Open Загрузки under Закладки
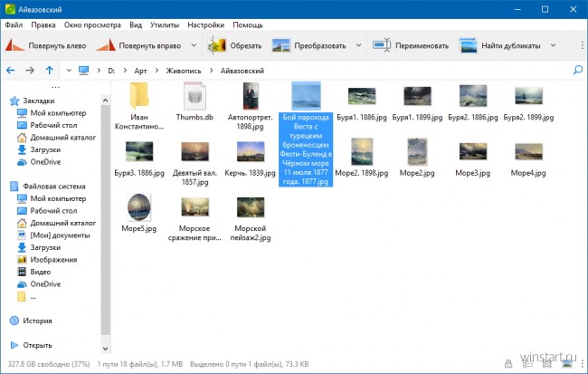Viewport: 588px width, 374px height. 39,149
